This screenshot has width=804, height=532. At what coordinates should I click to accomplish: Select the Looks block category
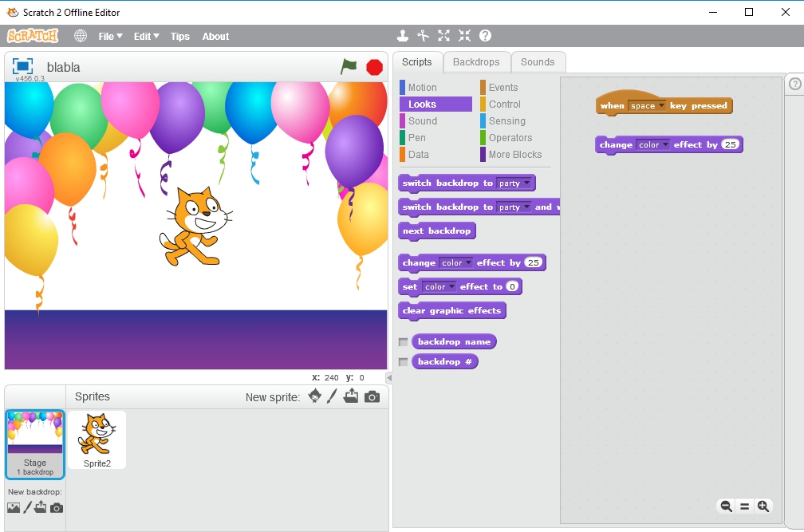coord(436,104)
